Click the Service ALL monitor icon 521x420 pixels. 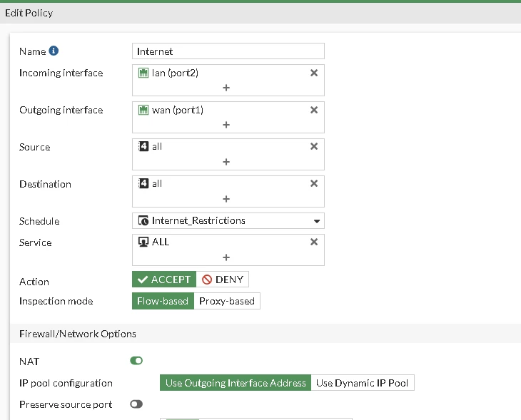click(x=143, y=242)
